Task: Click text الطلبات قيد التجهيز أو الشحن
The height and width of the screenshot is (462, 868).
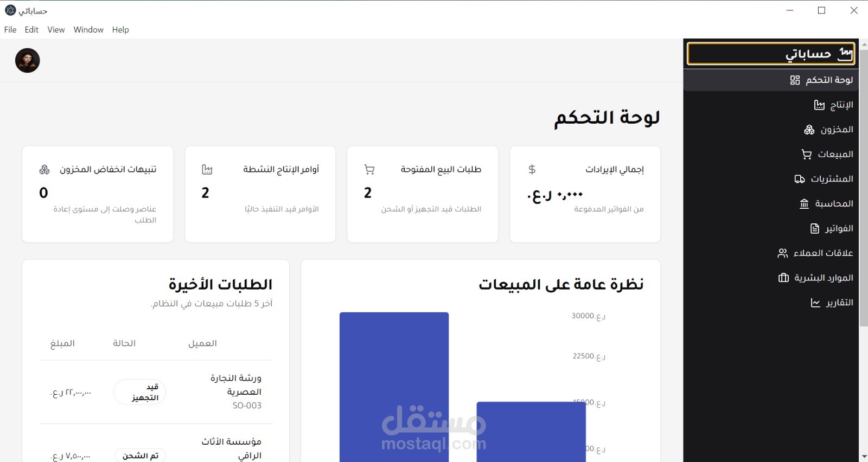Action: tap(431, 209)
